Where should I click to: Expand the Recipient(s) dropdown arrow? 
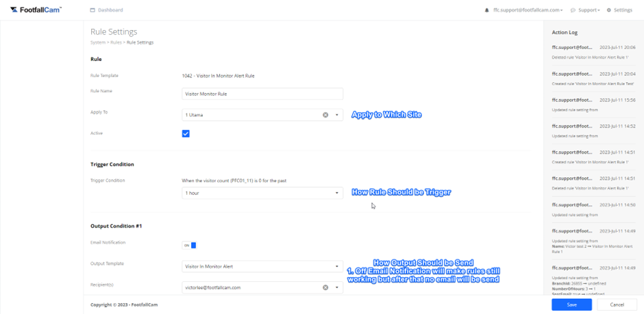(336, 287)
